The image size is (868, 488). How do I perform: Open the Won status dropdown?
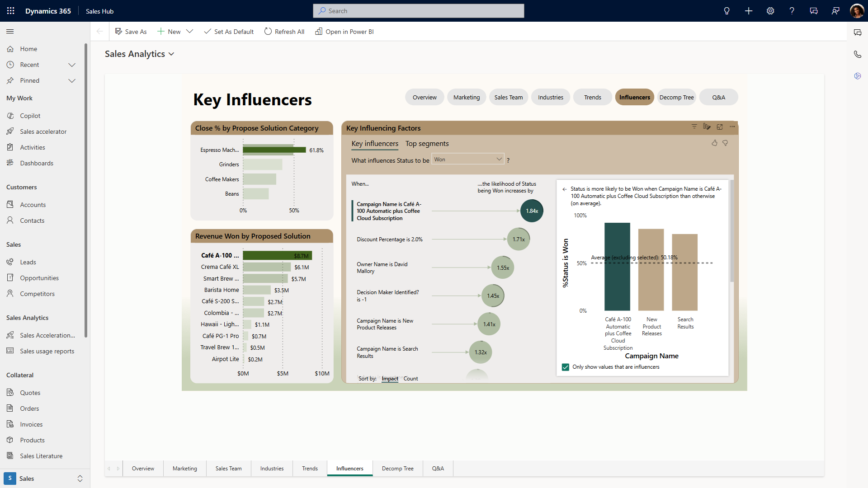(467, 159)
